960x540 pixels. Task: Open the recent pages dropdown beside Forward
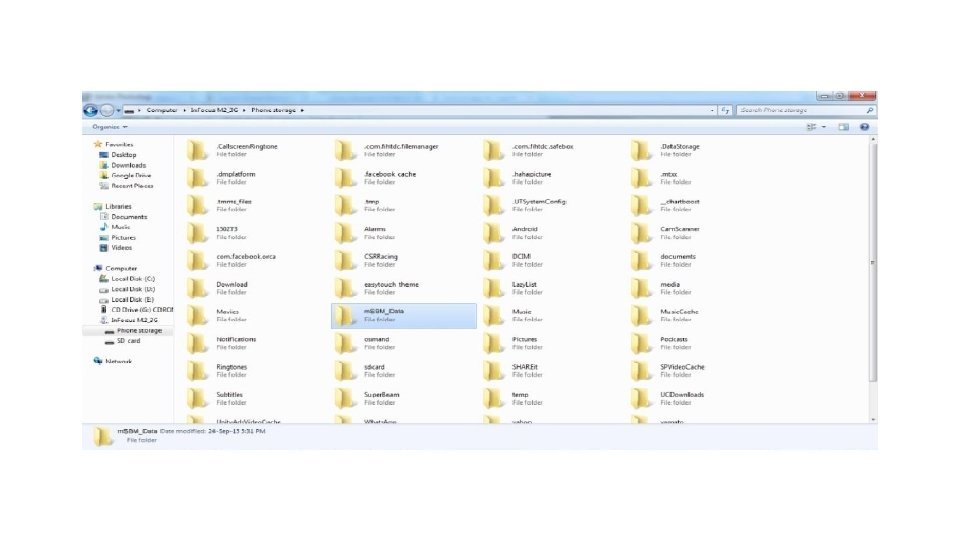pyautogui.click(x=118, y=111)
